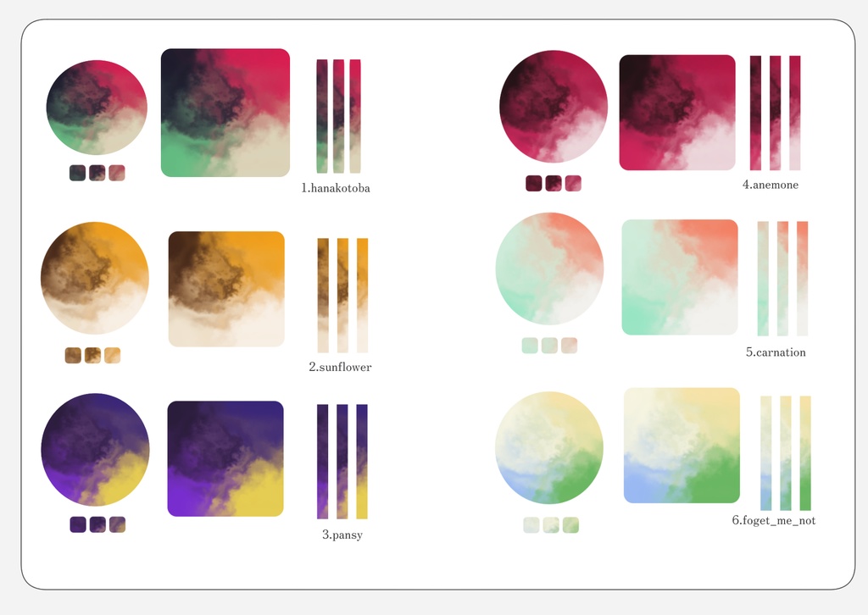Click the middle vertical strip of hanakotoba

[339, 116]
